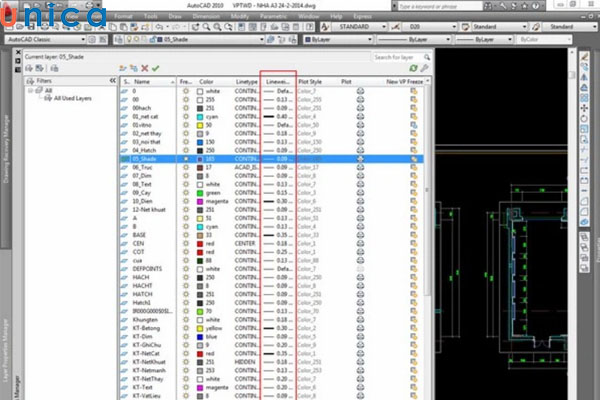
Task: Click status icon of layer 0
Action: 124,91
